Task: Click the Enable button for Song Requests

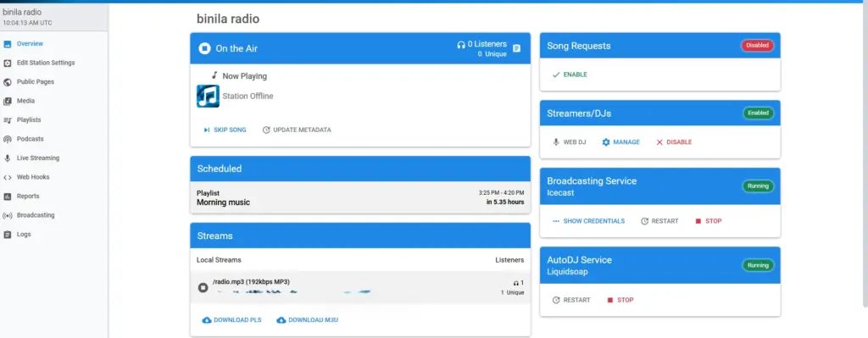Action: point(570,75)
